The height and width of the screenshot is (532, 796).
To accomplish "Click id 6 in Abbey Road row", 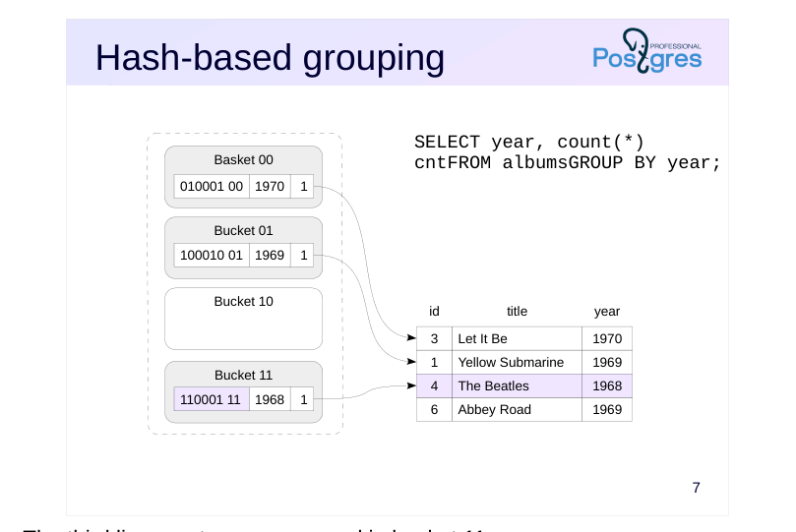I will click(434, 410).
